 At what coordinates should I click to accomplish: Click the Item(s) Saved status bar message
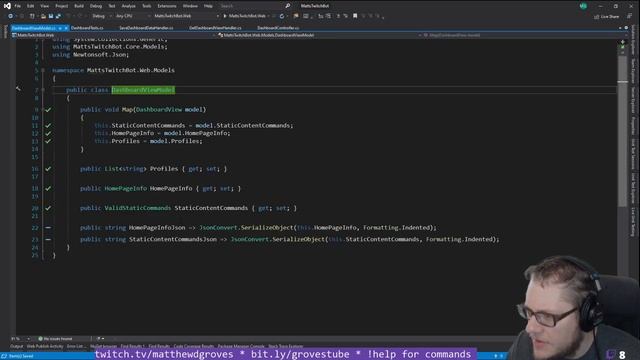click(x=21, y=356)
